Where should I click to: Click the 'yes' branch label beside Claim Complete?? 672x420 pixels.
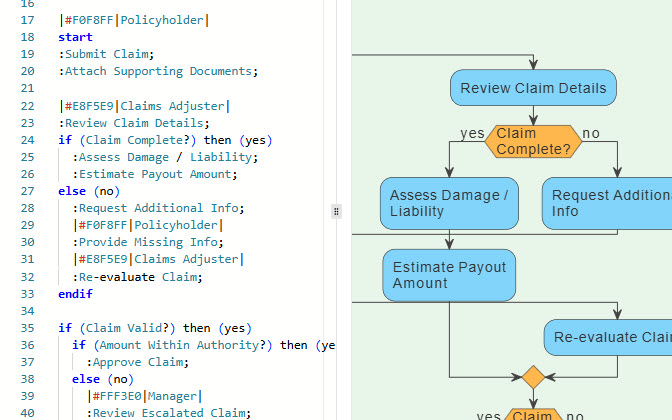tap(472, 133)
